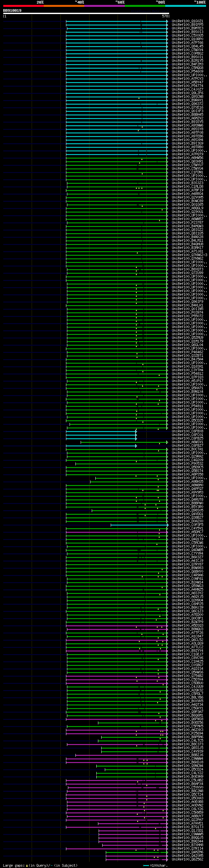The height and width of the screenshot is (868, 209).
Task: Select hit label UniRef100_P90532
Action: pos(187,463)
